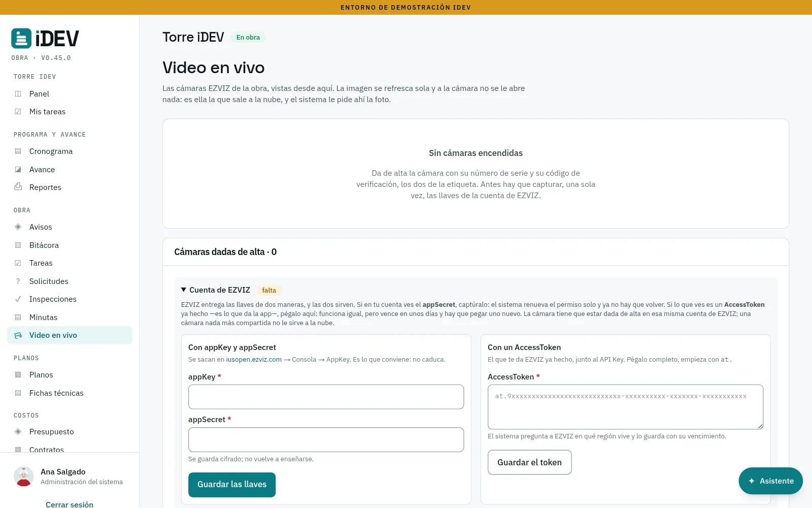This screenshot has height=508, width=812.
Task: Click the Inspecciones checkmark icon
Action: tap(18, 299)
